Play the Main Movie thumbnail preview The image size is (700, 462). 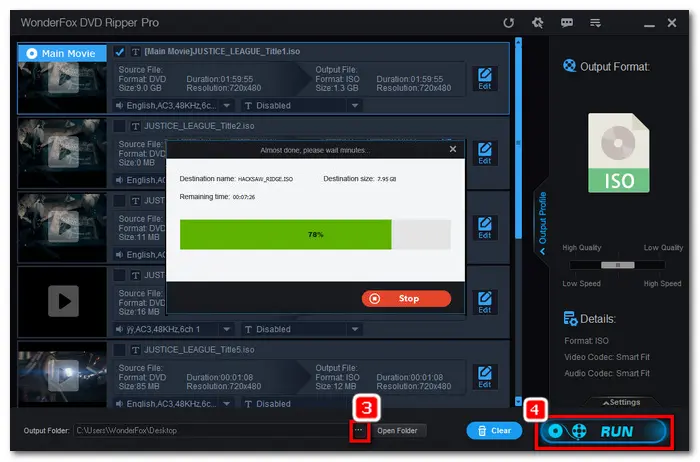point(63,78)
